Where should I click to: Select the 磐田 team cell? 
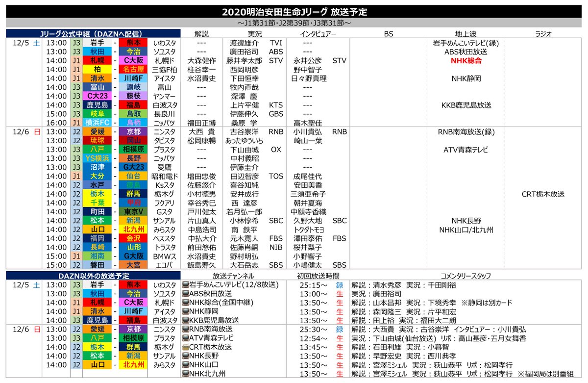[x=98, y=264]
